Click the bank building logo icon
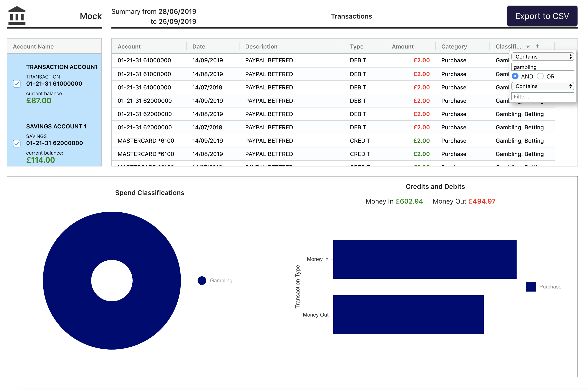 point(17,16)
